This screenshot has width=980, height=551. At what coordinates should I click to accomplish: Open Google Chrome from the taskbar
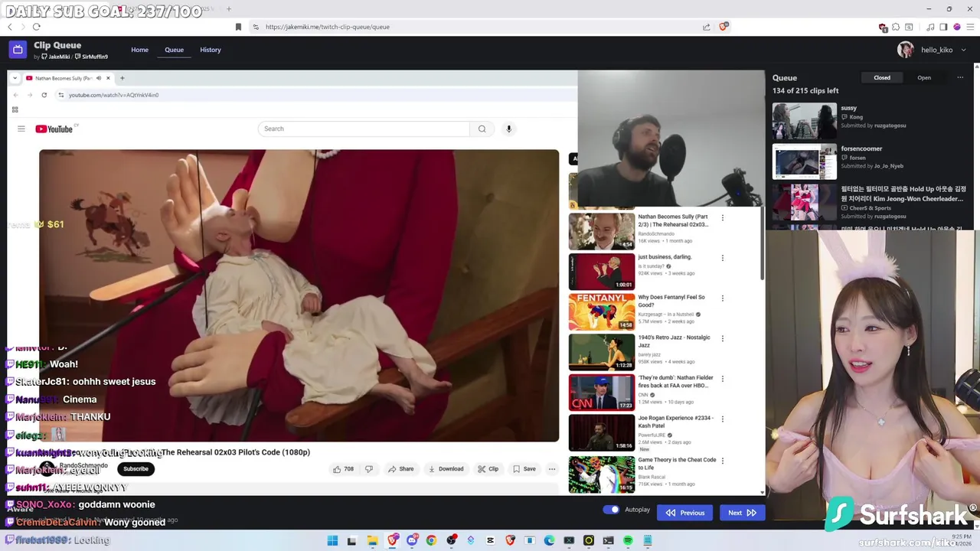click(431, 540)
